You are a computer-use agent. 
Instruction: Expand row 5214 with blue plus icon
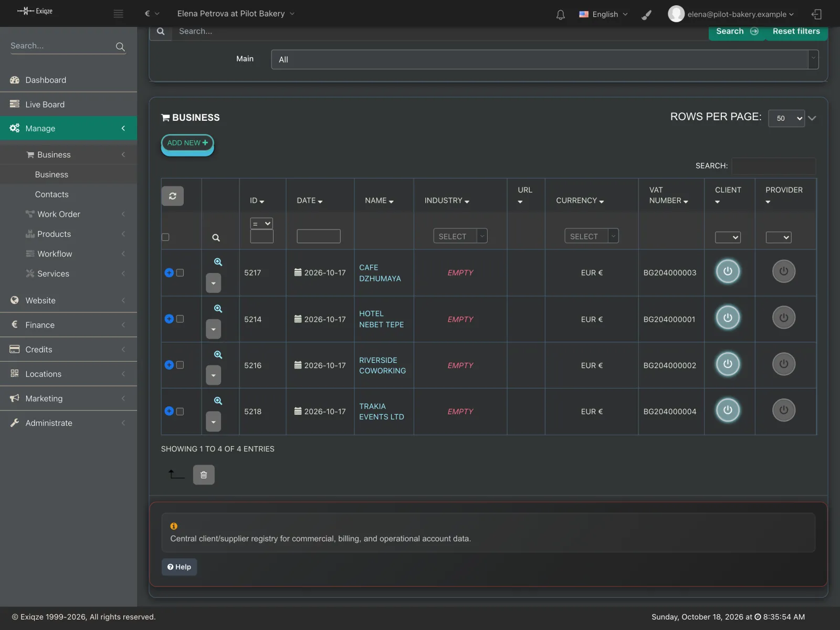169,319
